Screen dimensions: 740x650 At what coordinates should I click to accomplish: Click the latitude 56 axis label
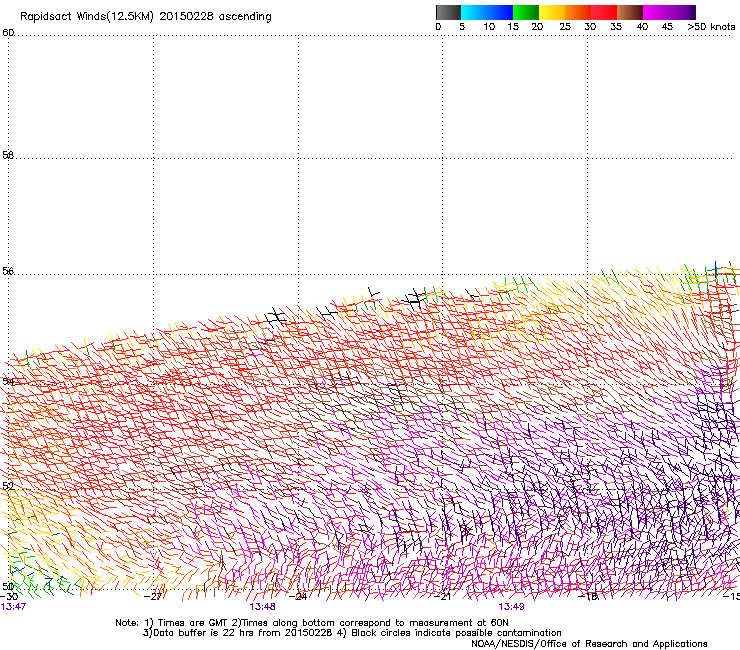point(8,271)
